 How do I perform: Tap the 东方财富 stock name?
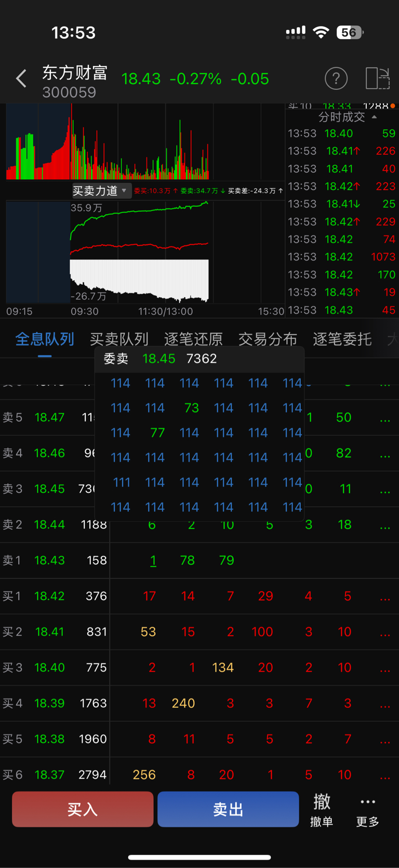pos(75,72)
